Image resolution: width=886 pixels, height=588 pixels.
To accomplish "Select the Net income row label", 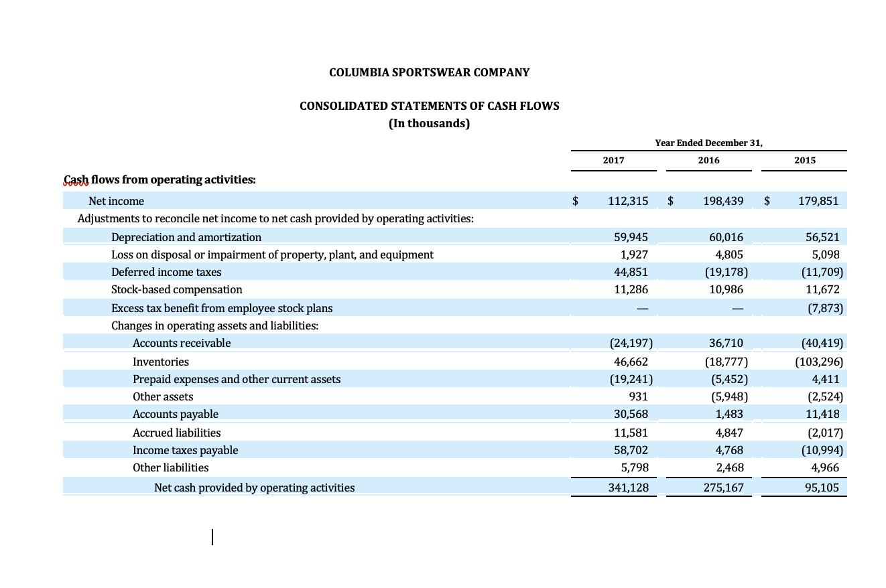I will pos(116,201).
